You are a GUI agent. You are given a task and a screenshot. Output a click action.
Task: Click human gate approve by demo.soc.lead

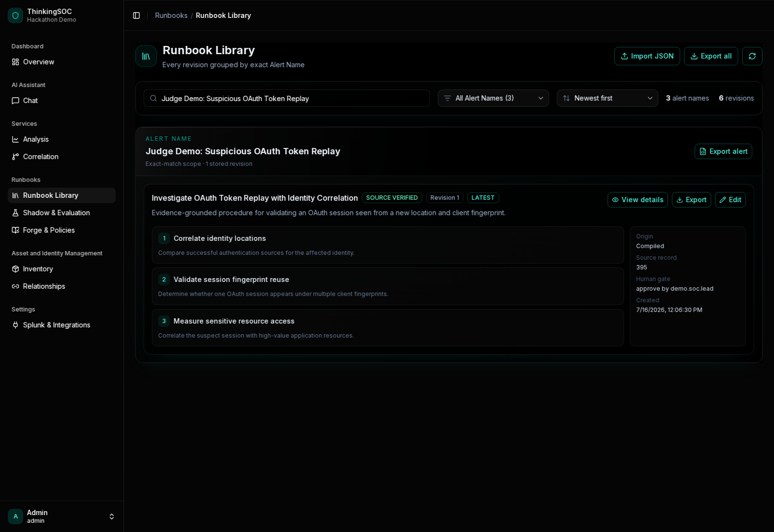coord(675,289)
